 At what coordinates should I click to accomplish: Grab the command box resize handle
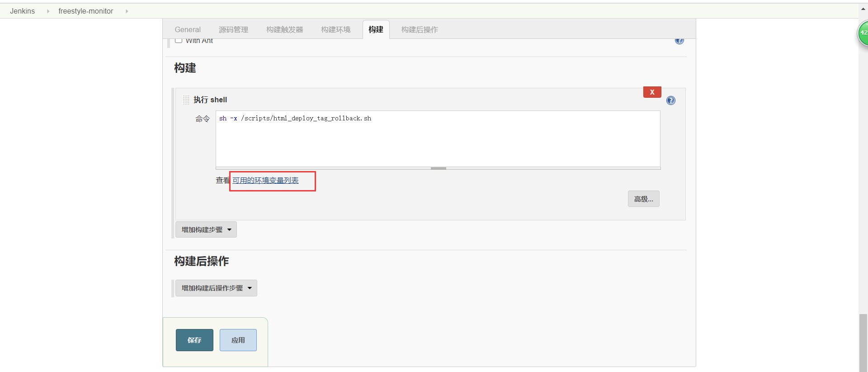(x=438, y=168)
